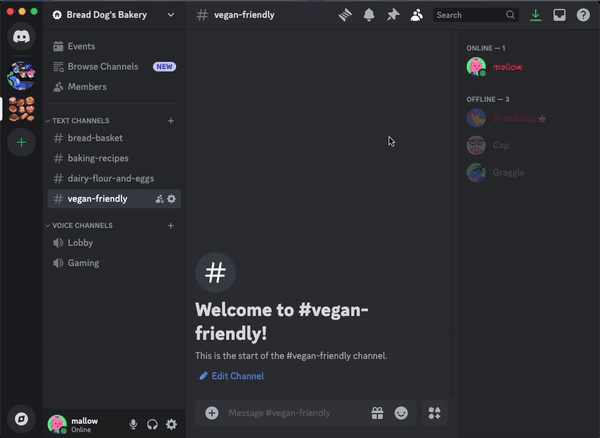Toggle the member list panel
The width and height of the screenshot is (600, 438).
[x=417, y=15]
